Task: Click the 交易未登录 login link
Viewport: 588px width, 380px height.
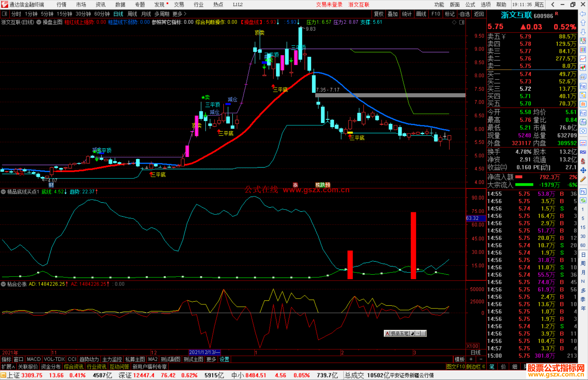Action: 329,5
